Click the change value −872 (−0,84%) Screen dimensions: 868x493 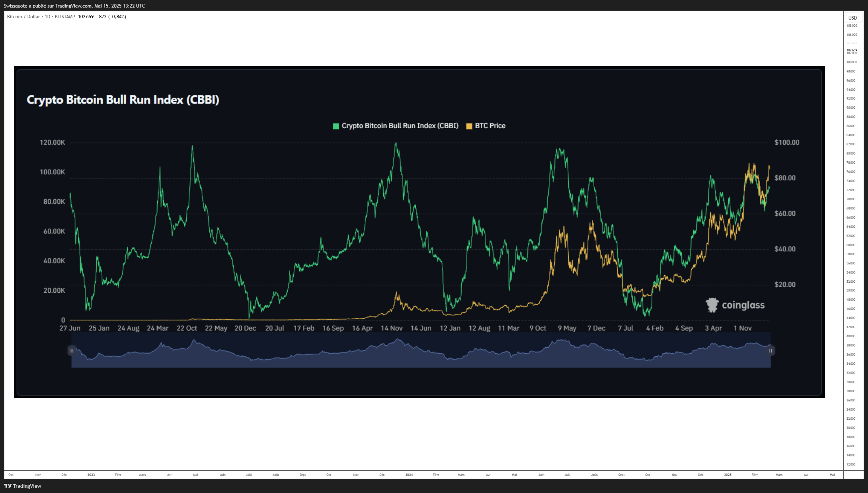pyautogui.click(x=111, y=17)
